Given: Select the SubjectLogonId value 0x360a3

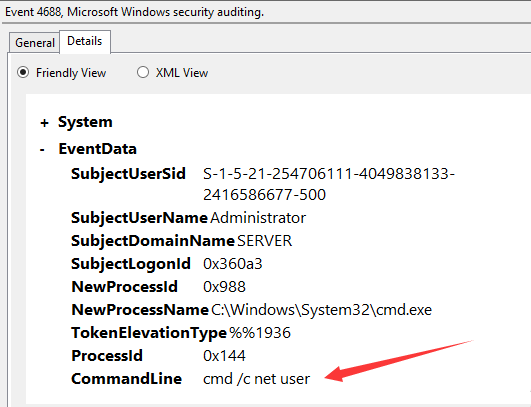Looking at the screenshot, I should pyautogui.click(x=233, y=264).
